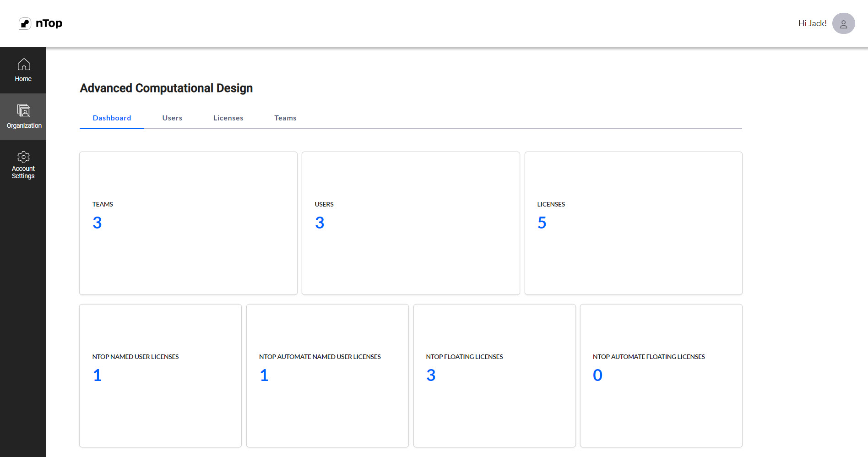Image resolution: width=868 pixels, height=457 pixels.
Task: Click the Named User Licenses value 1
Action: click(97, 375)
